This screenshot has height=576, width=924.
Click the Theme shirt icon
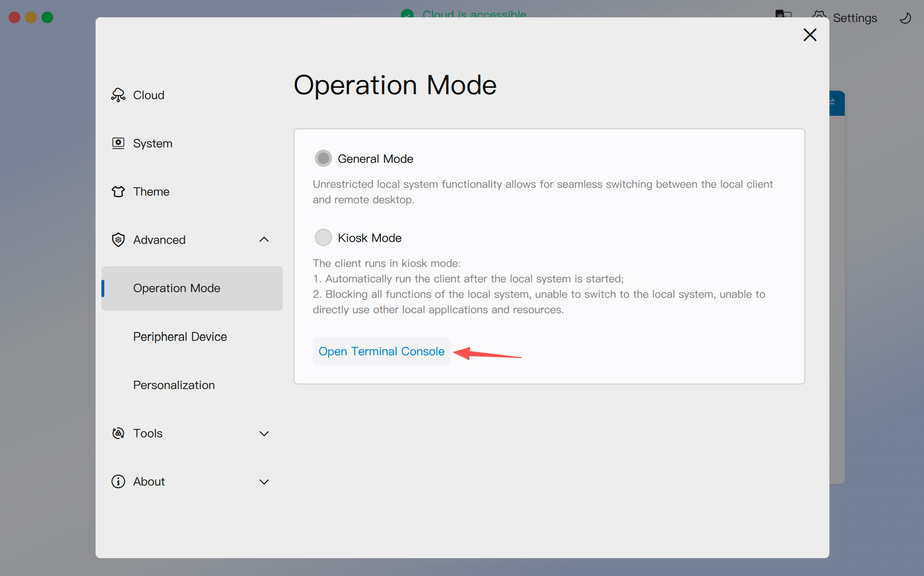click(118, 192)
